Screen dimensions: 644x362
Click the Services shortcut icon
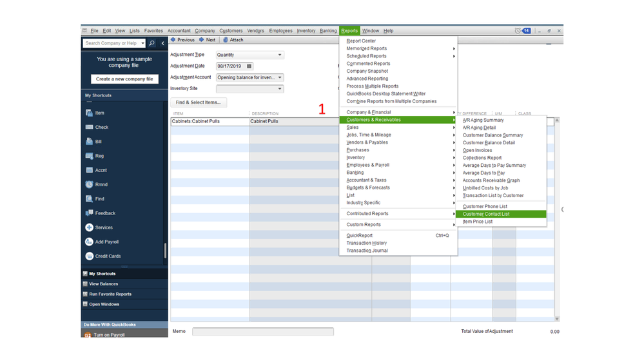(x=89, y=227)
